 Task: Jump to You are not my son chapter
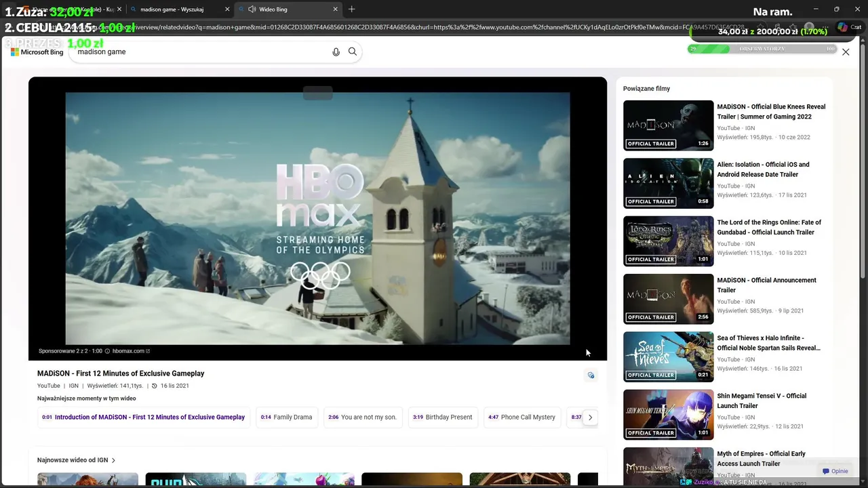[363, 418]
